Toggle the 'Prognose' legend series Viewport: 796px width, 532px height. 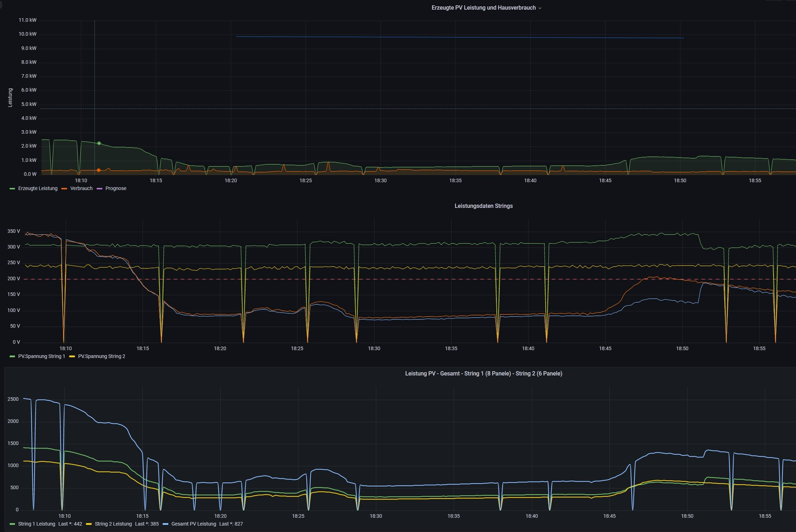coord(116,188)
